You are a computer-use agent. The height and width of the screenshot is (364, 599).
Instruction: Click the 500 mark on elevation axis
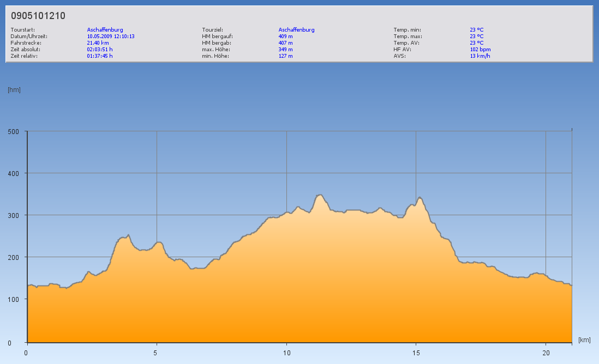(14, 131)
